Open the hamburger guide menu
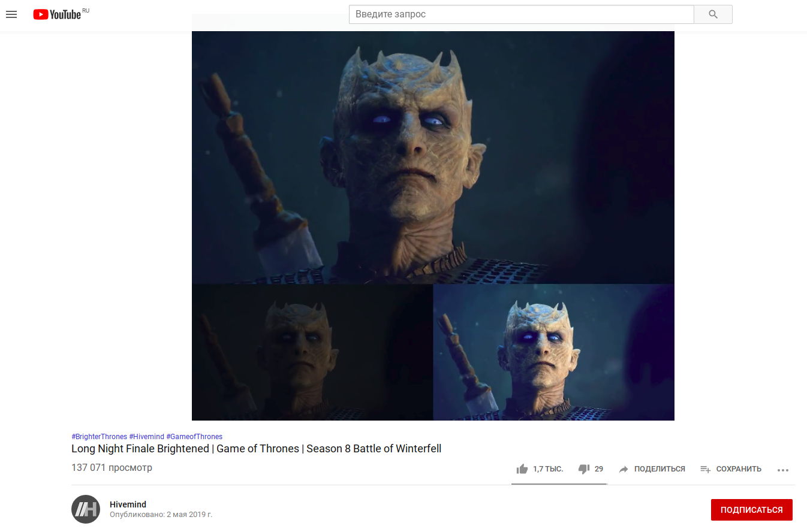This screenshot has width=807, height=532. 11,14
